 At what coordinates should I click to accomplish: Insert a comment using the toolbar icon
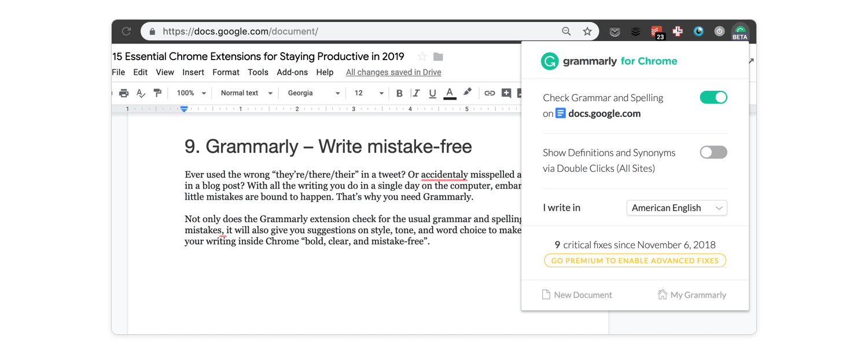(x=506, y=93)
